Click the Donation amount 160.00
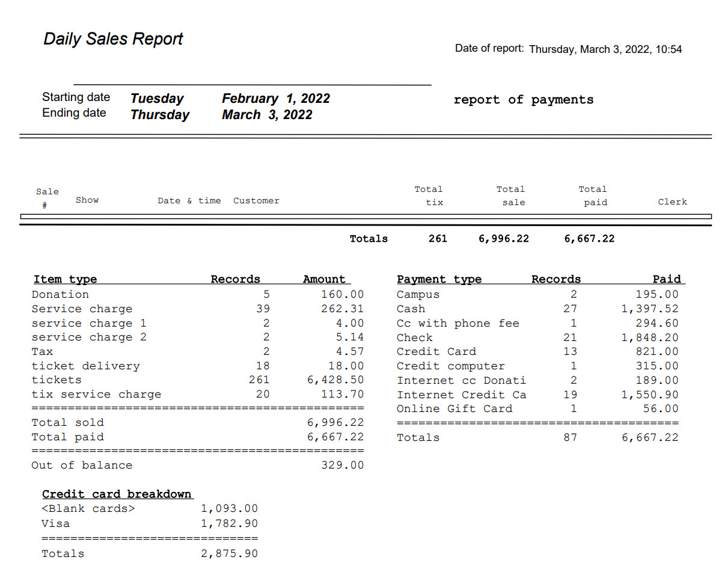 coord(342,295)
